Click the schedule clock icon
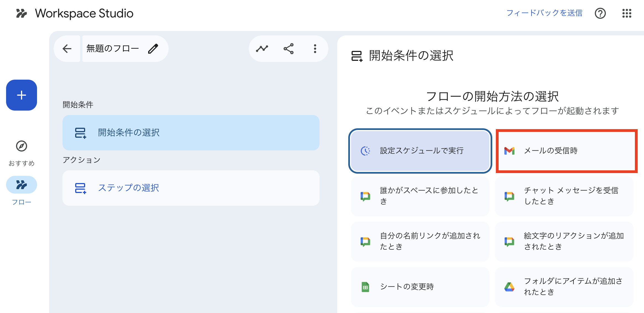The height and width of the screenshot is (313, 644). point(365,151)
